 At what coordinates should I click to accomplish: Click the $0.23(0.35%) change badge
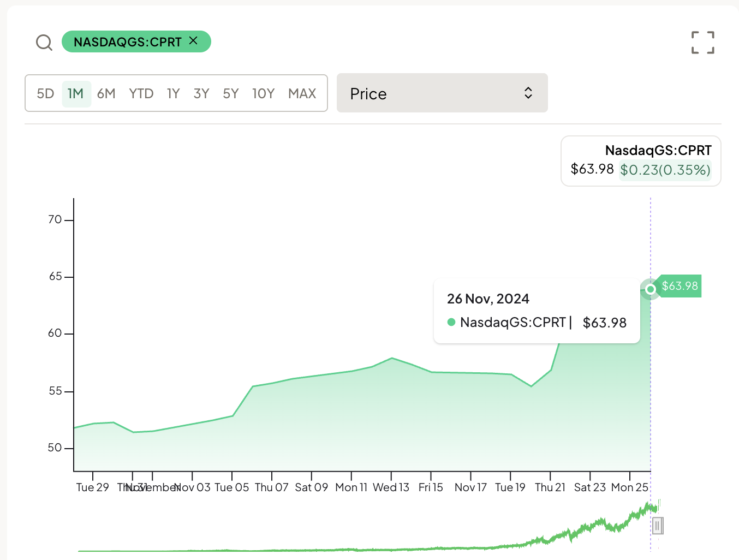pyautogui.click(x=665, y=170)
